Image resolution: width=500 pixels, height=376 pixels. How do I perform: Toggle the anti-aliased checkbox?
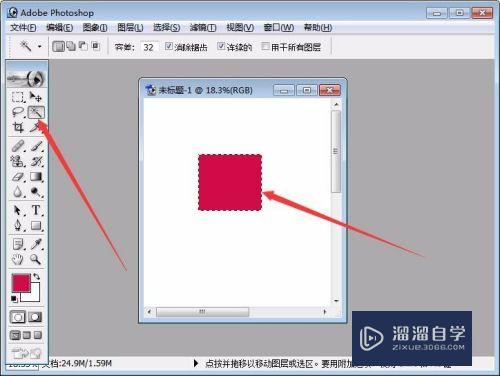(169, 46)
